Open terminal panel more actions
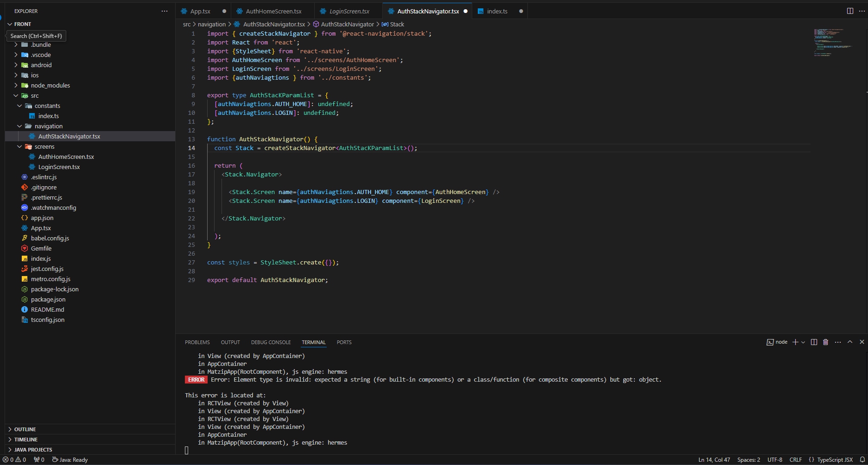 coord(838,342)
